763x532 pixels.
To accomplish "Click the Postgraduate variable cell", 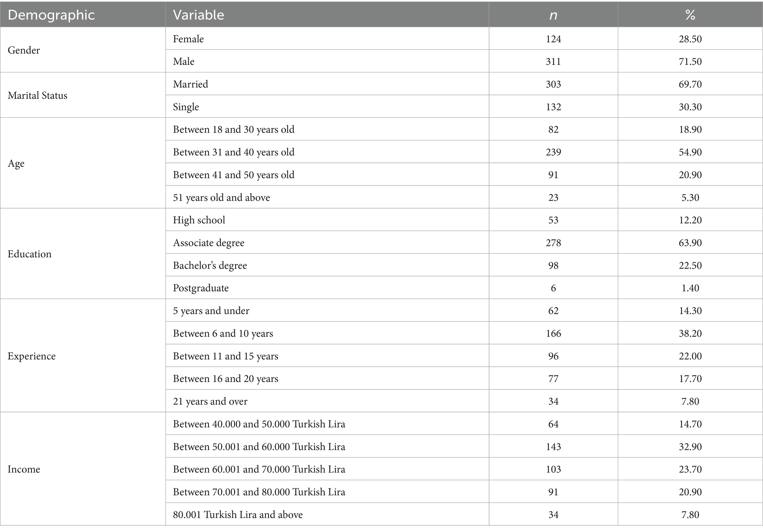I will pos(201,288).
